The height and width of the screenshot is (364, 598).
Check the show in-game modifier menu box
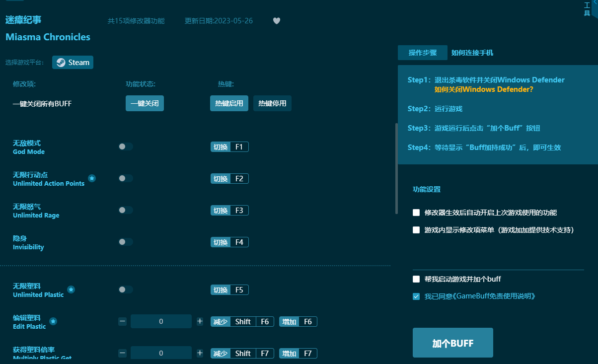click(416, 230)
